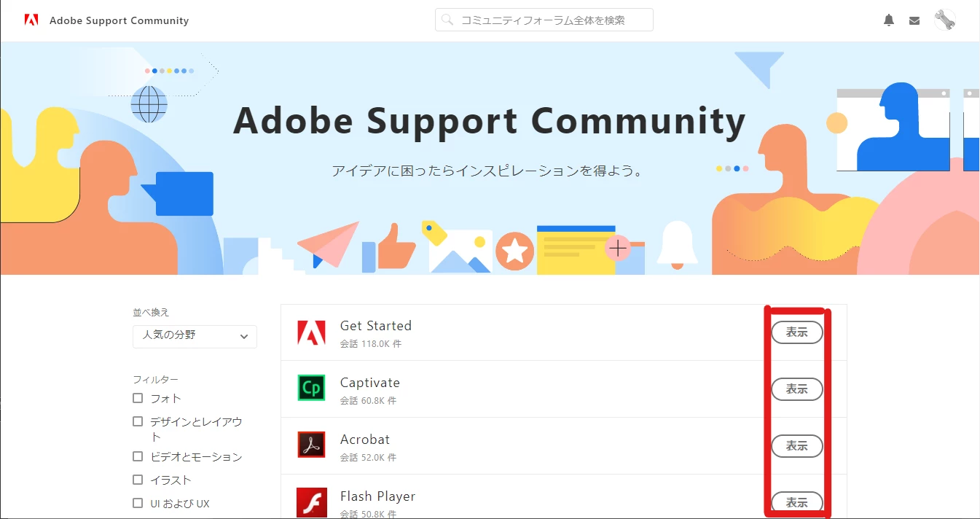Open messages with the envelope icon
980x519 pixels.
coord(914,20)
